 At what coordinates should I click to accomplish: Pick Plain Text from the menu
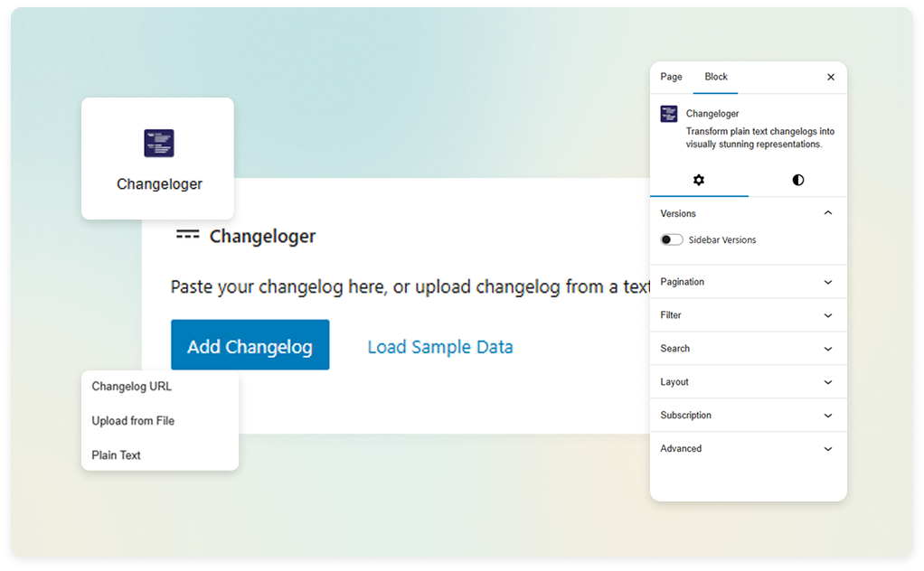click(116, 454)
